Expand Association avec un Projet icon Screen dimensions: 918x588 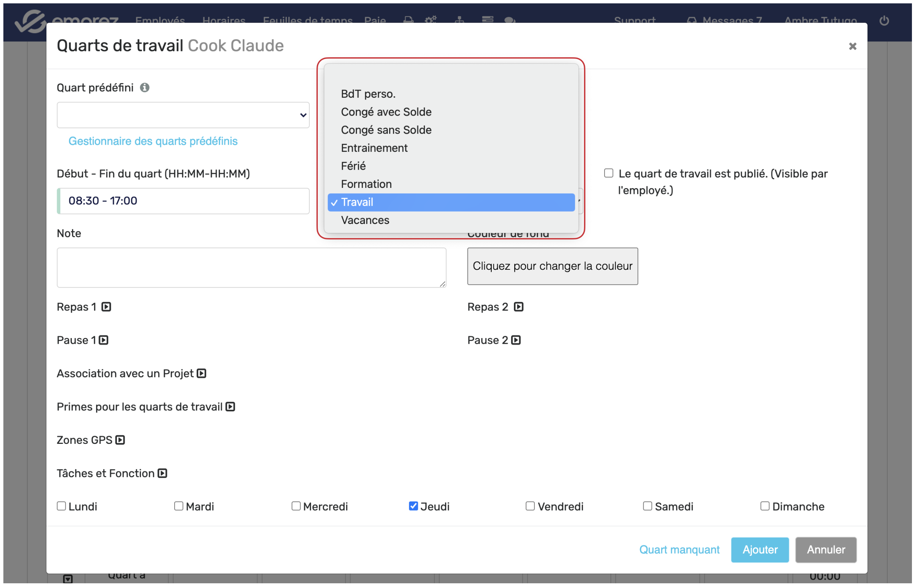pos(202,374)
